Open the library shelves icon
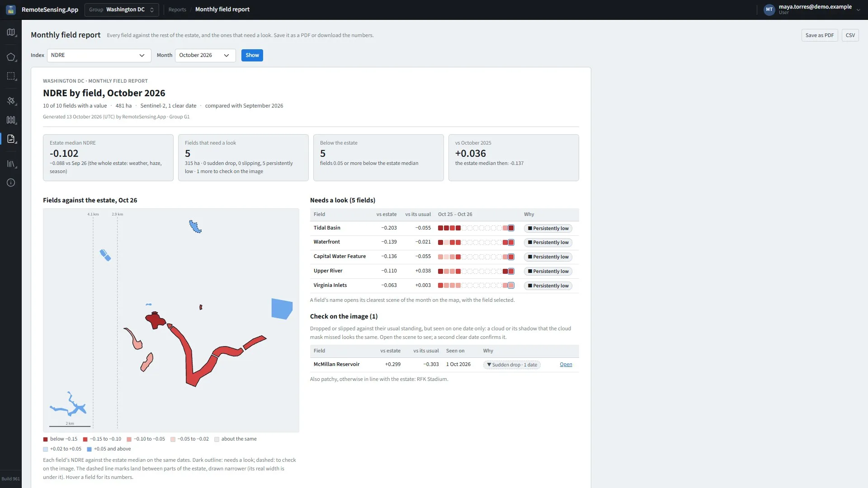This screenshot has height=488, width=868. [11, 164]
